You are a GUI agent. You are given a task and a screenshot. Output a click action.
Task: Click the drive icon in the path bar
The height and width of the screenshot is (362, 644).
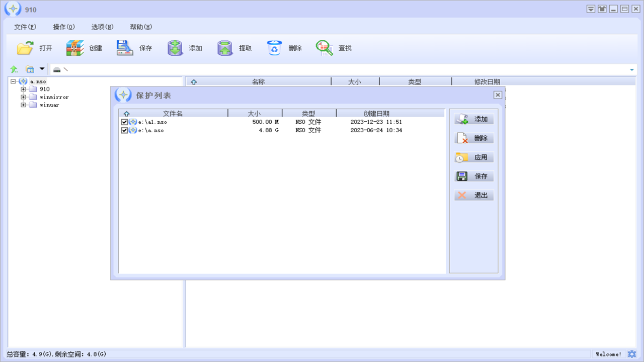click(x=56, y=69)
